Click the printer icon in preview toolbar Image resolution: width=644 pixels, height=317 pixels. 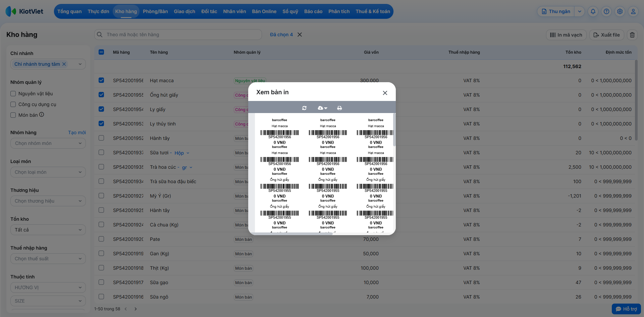[x=339, y=108]
